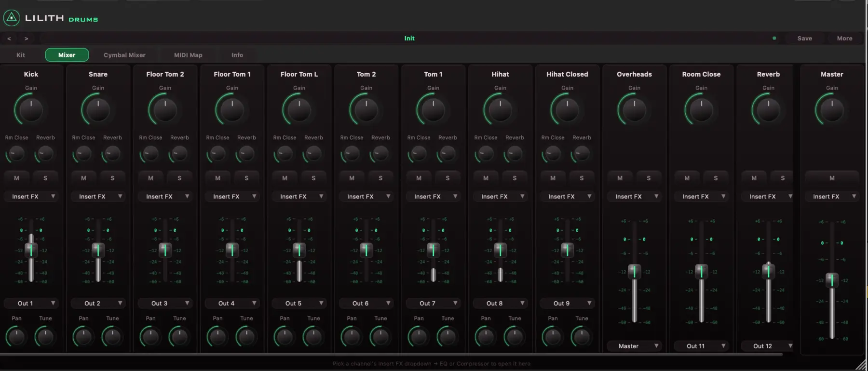868x371 pixels.
Task: Solo the Kick channel
Action: pyautogui.click(x=45, y=178)
